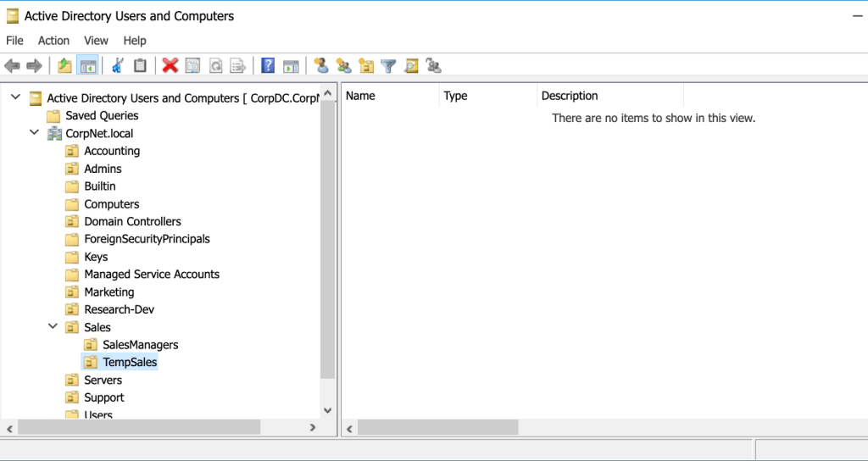Open the Action menu
This screenshot has height=461, width=868.
(53, 41)
